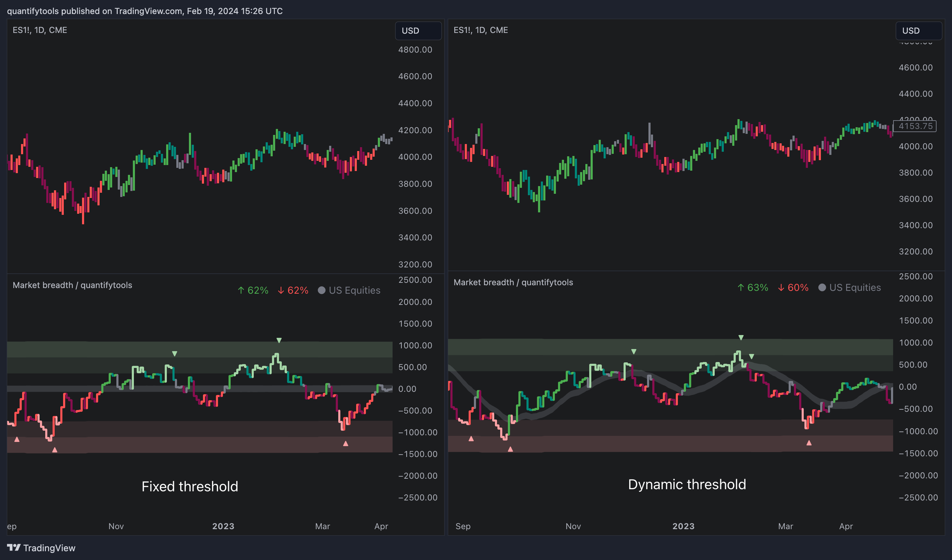Click the red down arrow 62% value
This screenshot has height=560, width=952.
point(293,290)
